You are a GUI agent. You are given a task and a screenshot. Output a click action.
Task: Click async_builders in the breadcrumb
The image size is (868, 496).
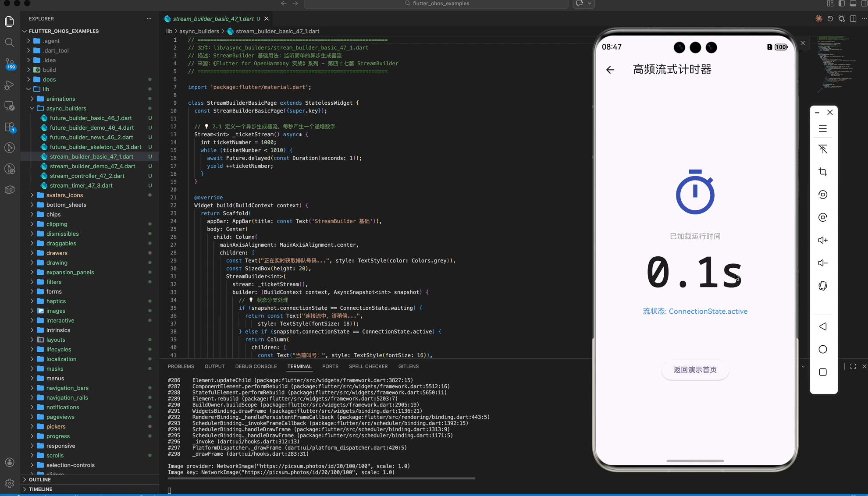click(199, 31)
